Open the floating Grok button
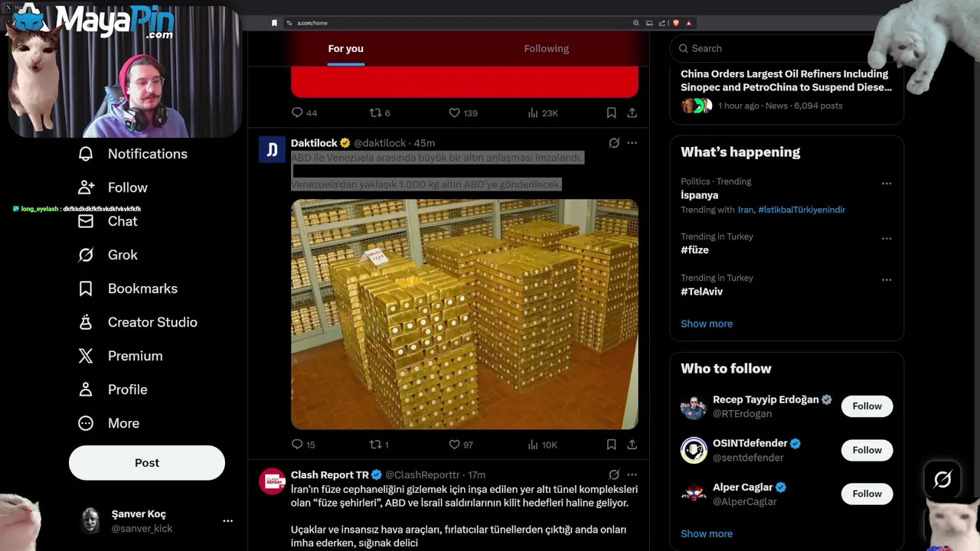The width and height of the screenshot is (980, 551). coord(942,480)
